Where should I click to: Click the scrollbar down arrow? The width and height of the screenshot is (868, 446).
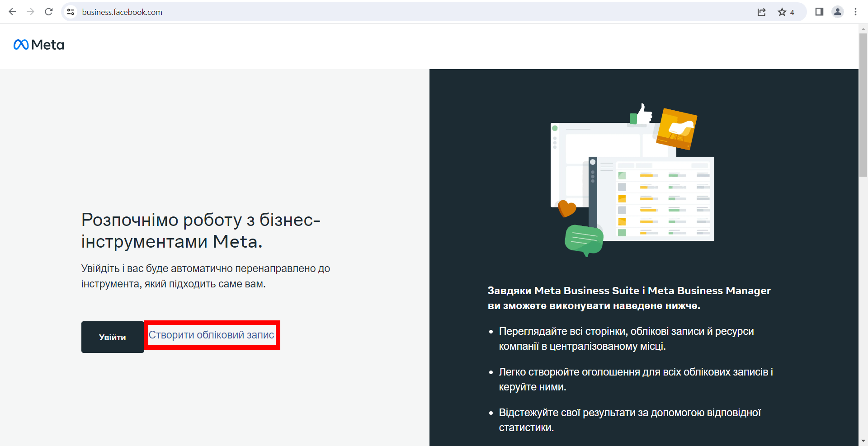point(863,441)
